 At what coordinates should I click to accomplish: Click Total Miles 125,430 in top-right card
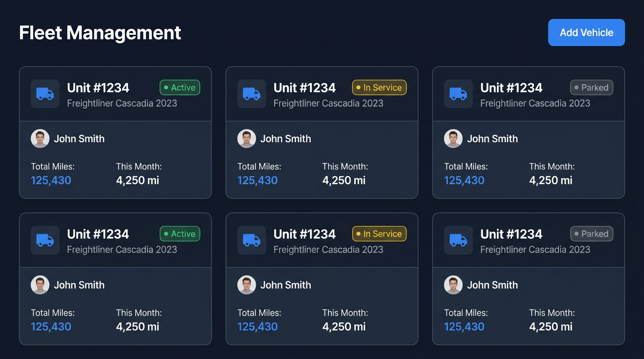(464, 180)
